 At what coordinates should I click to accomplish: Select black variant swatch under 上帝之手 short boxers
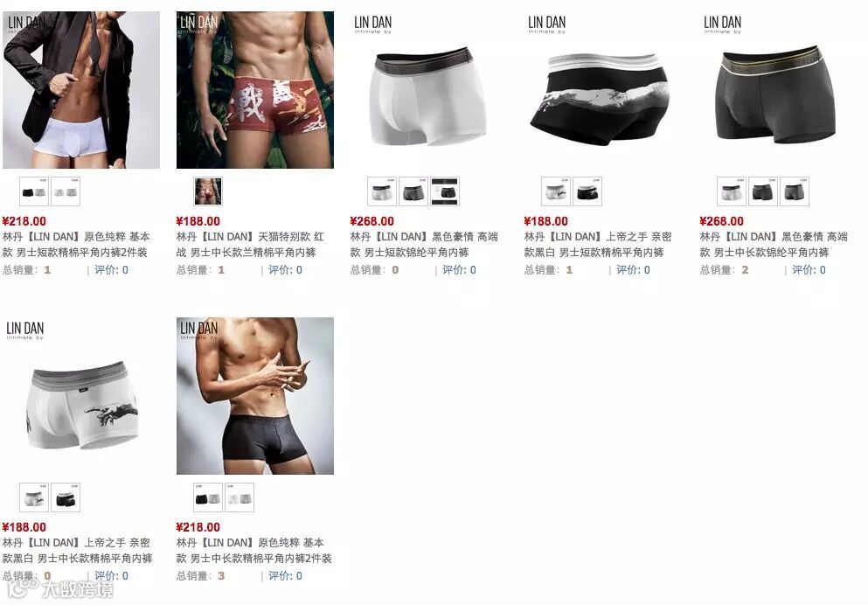tap(587, 191)
